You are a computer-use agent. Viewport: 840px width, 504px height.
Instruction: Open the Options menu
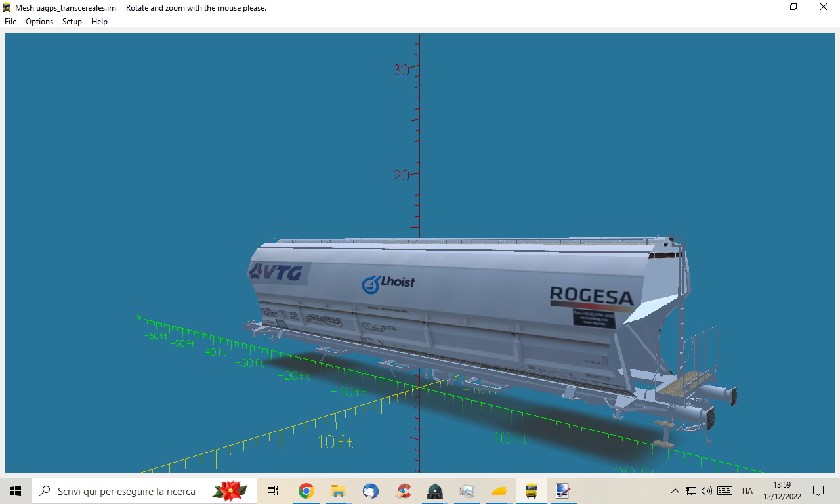39,22
